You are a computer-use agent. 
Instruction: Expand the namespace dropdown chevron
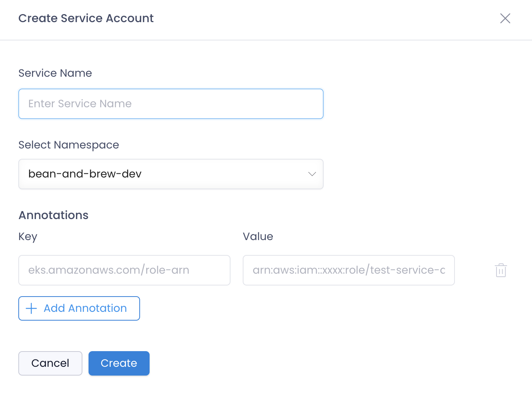[312, 174]
